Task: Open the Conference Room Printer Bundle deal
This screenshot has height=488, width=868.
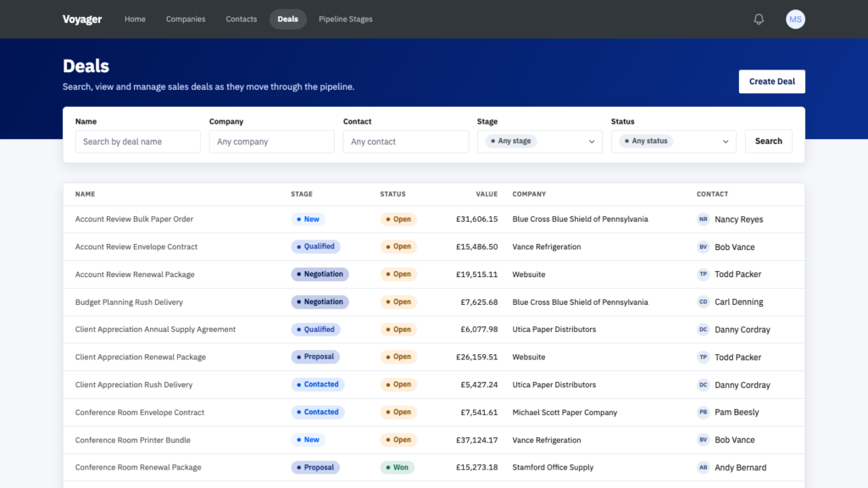Action: [x=133, y=440]
